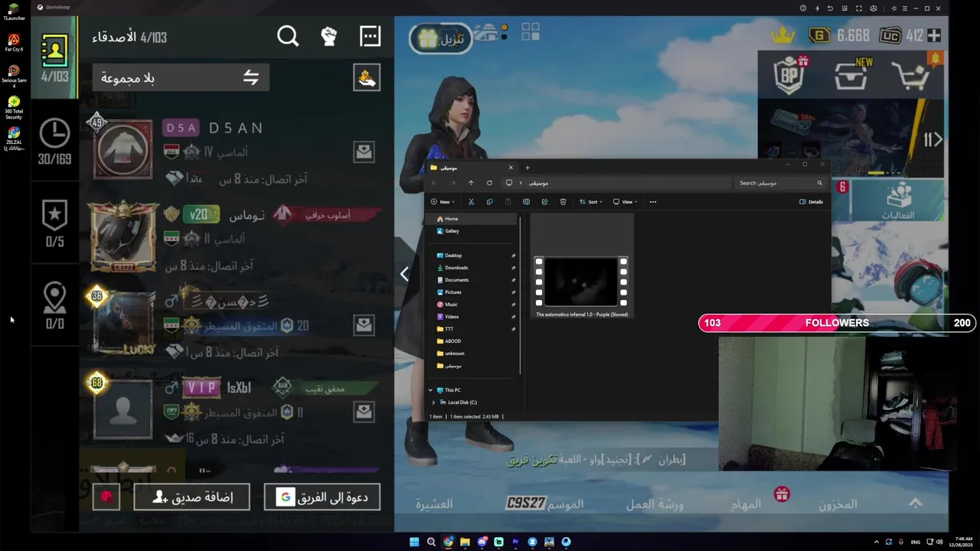Open العشيرة clan tab

tap(435, 504)
